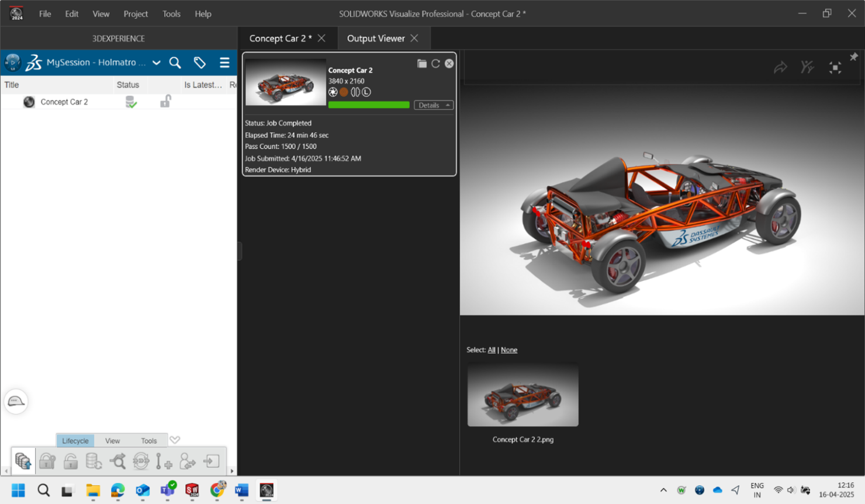This screenshot has height=504, width=865.
Task: Click the tag icon in 3DEXPERIENCE panel
Action: [x=200, y=62]
